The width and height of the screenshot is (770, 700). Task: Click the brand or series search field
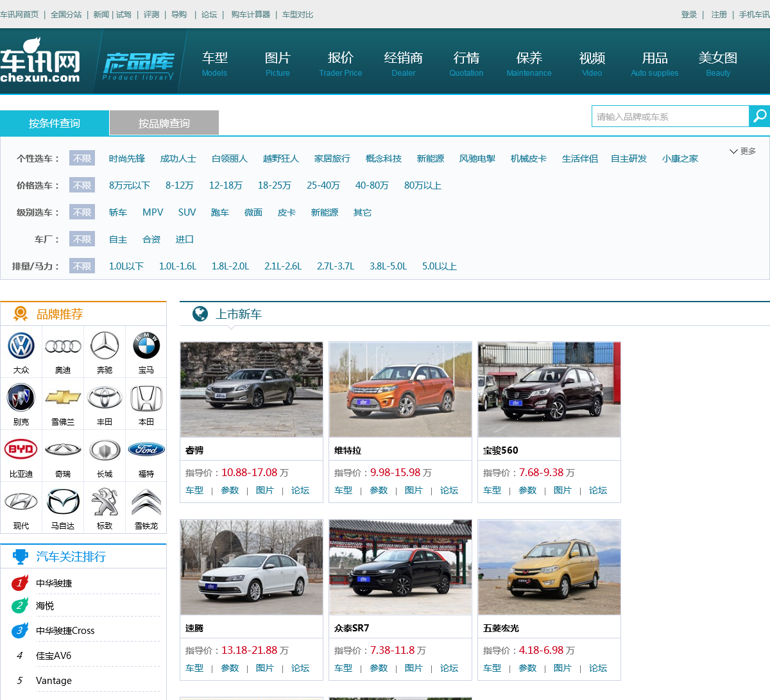pos(670,116)
